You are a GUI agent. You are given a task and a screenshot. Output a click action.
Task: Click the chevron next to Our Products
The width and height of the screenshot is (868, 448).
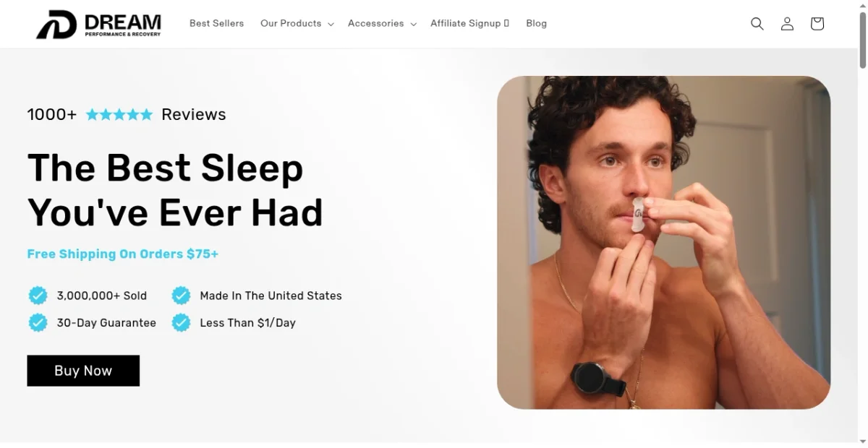(331, 25)
